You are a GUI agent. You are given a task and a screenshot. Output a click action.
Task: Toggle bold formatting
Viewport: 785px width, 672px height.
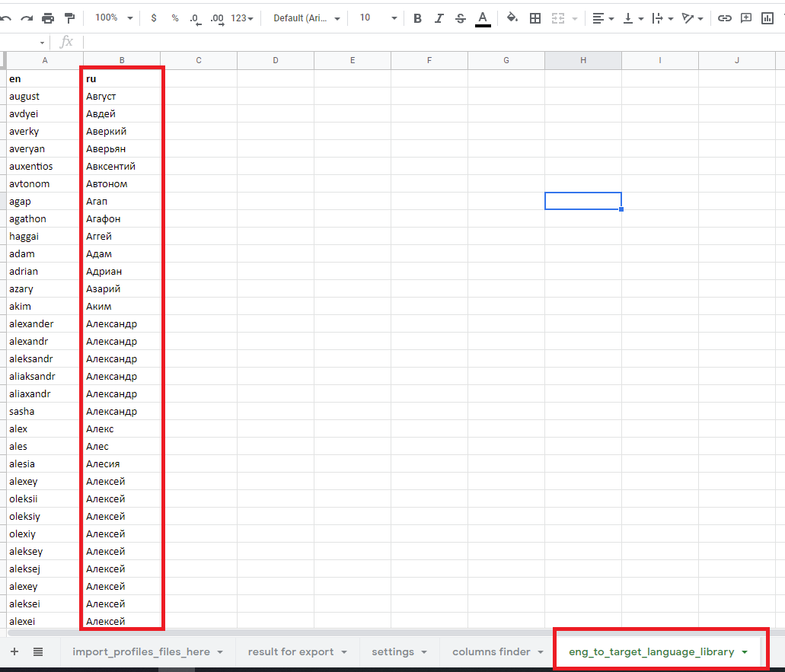tap(417, 18)
